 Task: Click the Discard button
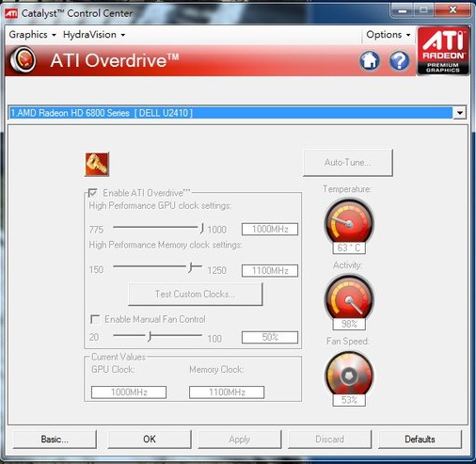point(329,439)
